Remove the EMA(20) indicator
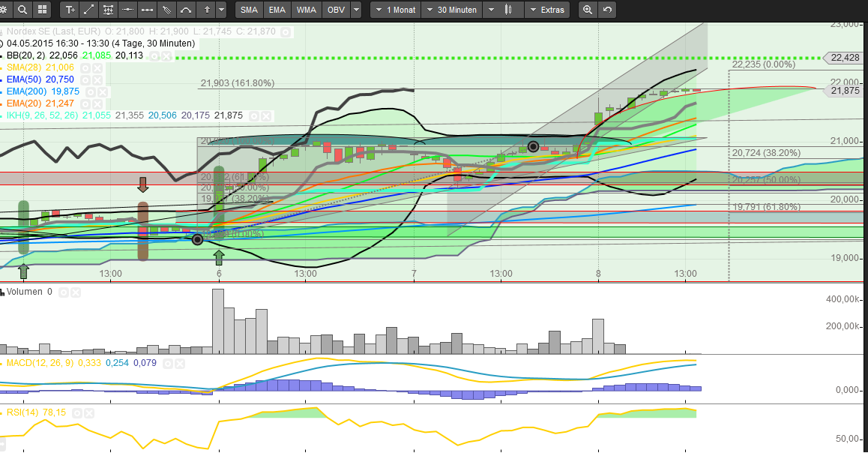This screenshot has width=868, height=459. click(x=97, y=103)
